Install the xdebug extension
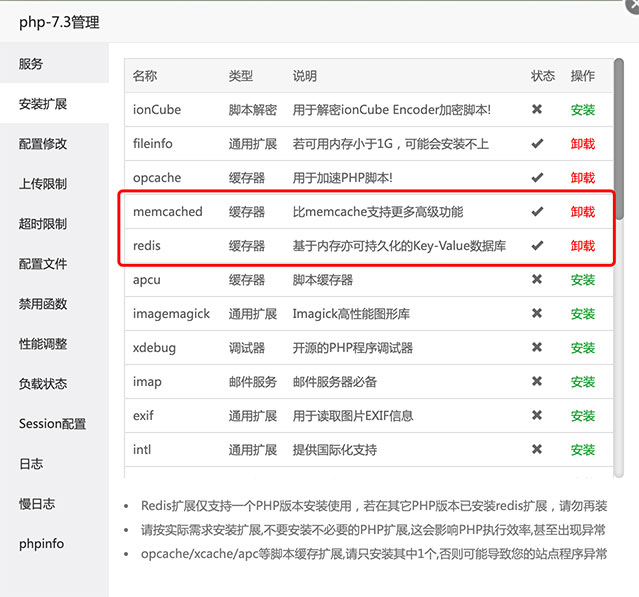639x597 pixels. [x=583, y=348]
